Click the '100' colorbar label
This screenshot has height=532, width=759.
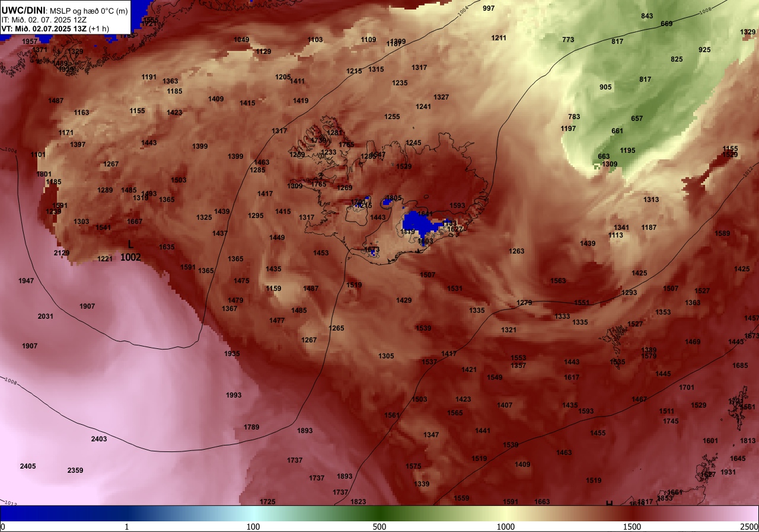pos(253,527)
